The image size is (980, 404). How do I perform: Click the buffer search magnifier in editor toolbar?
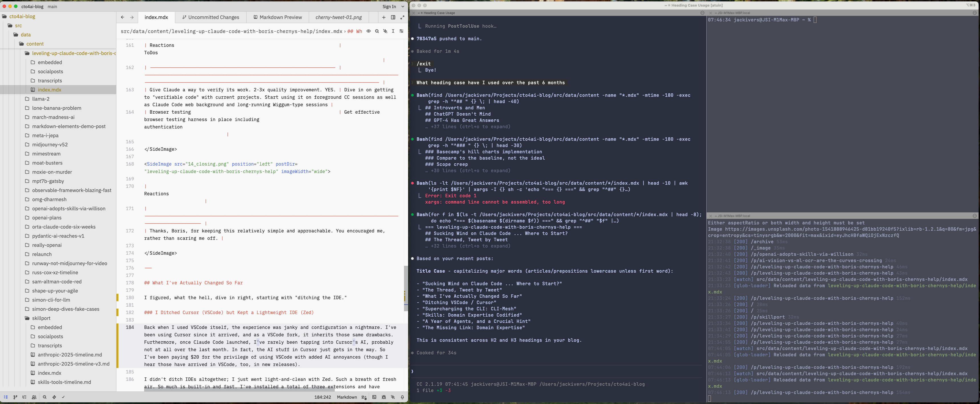(377, 31)
